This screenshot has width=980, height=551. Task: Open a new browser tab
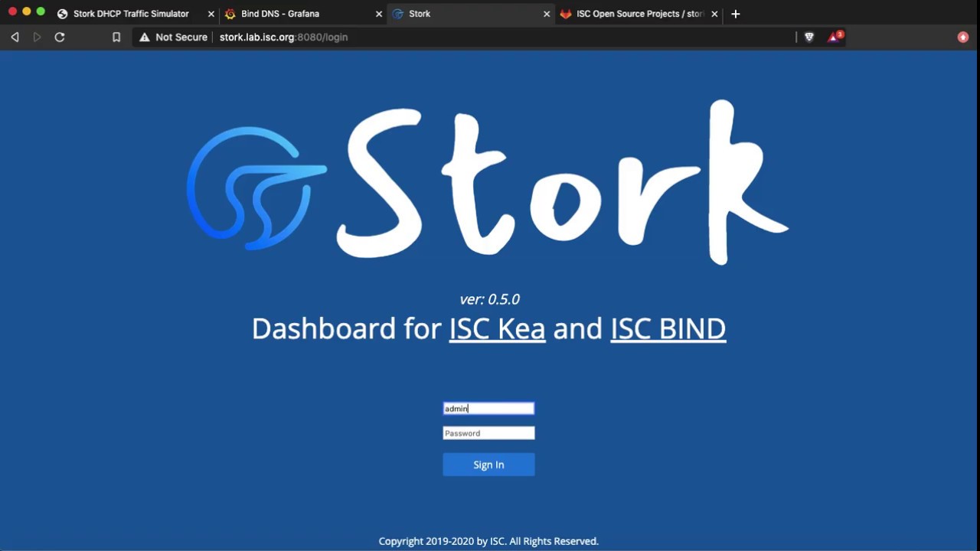736,14
